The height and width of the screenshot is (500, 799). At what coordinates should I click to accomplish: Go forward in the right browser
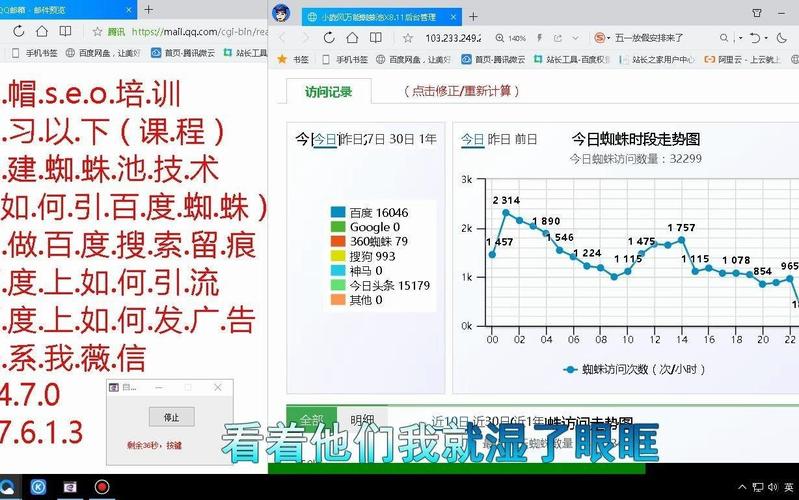[x=305, y=38]
